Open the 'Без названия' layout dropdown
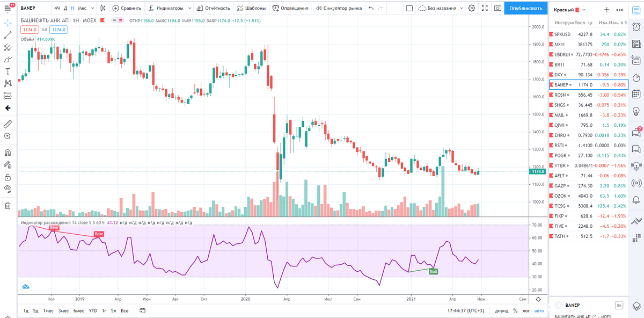The height and width of the screenshot is (318, 644). tap(441, 8)
